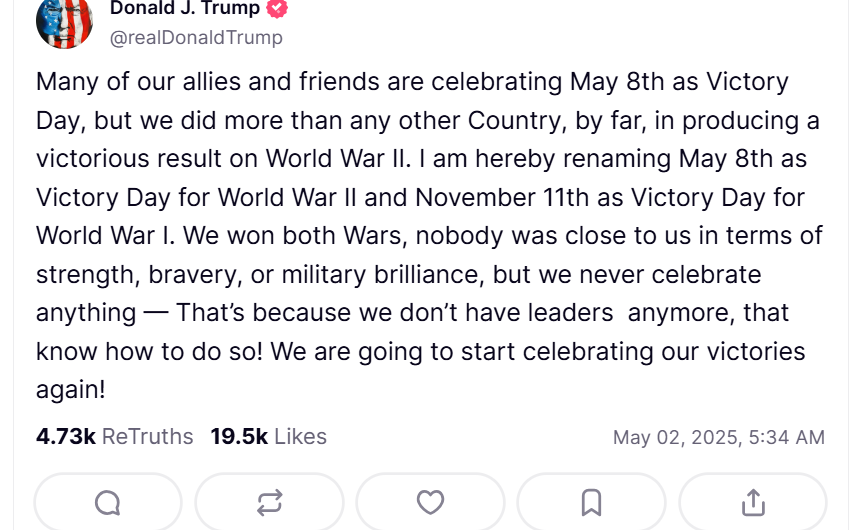This screenshot has width=863, height=530.
Task: Show the 19.5k likes number
Action: [239, 437]
